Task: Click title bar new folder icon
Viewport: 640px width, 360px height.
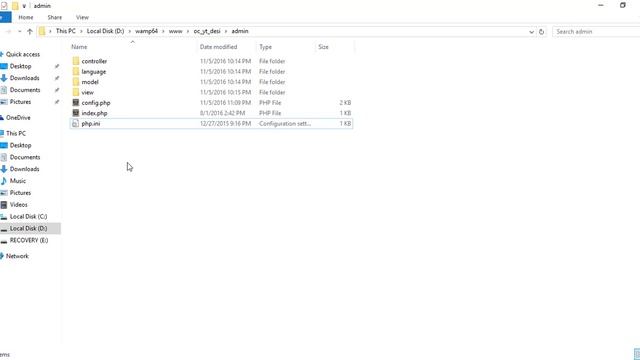Action: 15,6
